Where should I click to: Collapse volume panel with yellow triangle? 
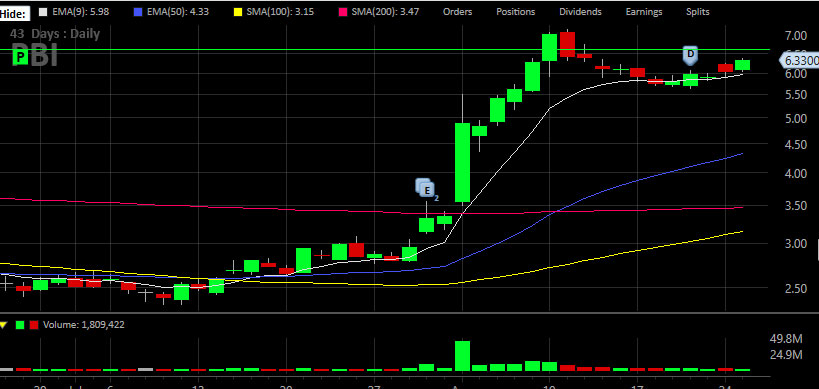pos(4,325)
